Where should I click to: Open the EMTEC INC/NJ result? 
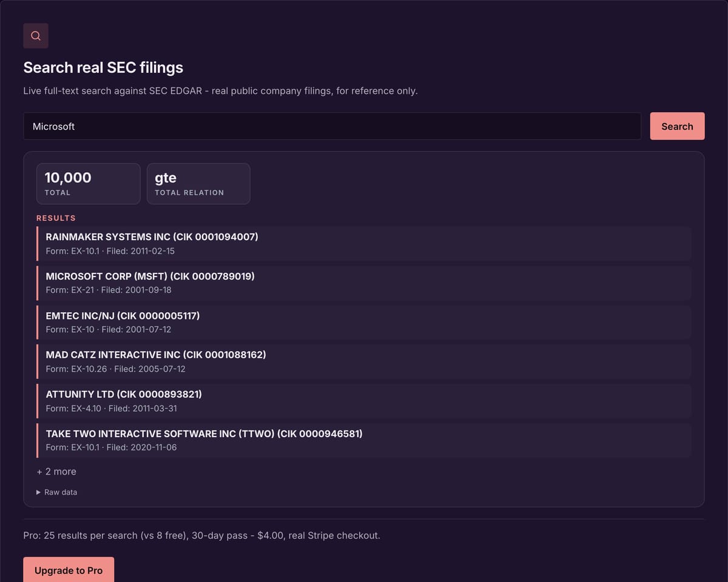[364, 322]
